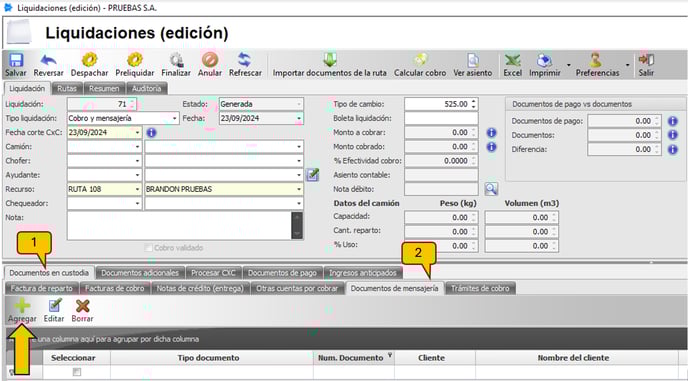
Task: Click the Anular cancel icon
Action: point(210,60)
